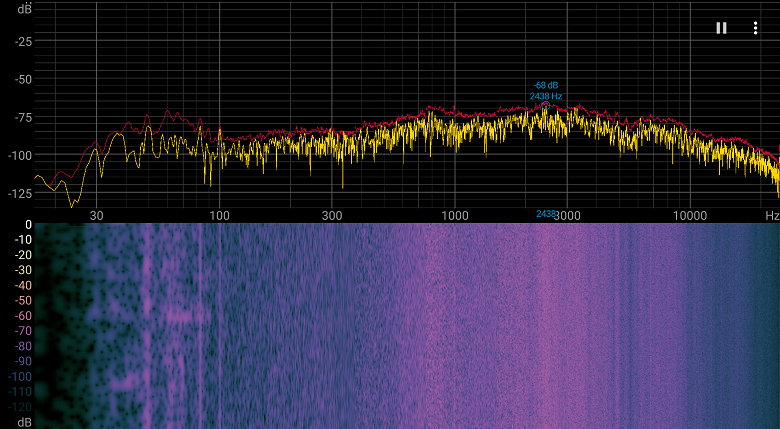Viewport: 780px width, 429px height.
Task: Click the '-120' spectrogram color scale label
Action: click(x=21, y=407)
